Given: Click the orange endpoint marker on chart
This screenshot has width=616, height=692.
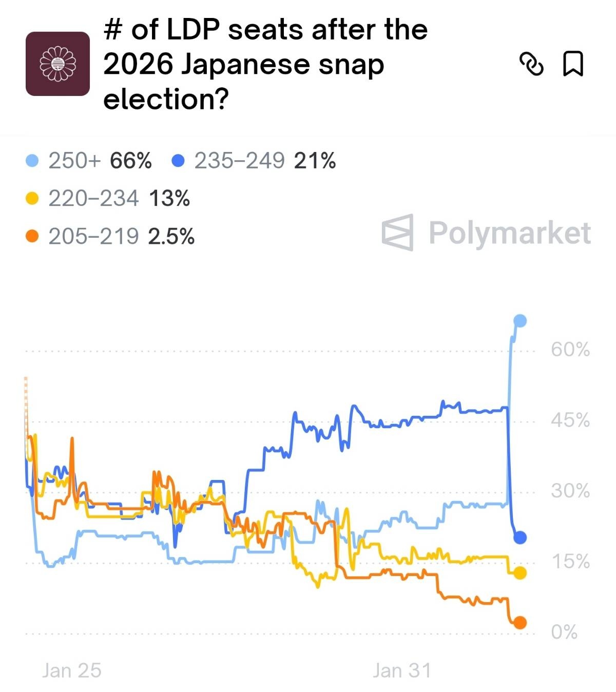Looking at the screenshot, I should tap(520, 623).
